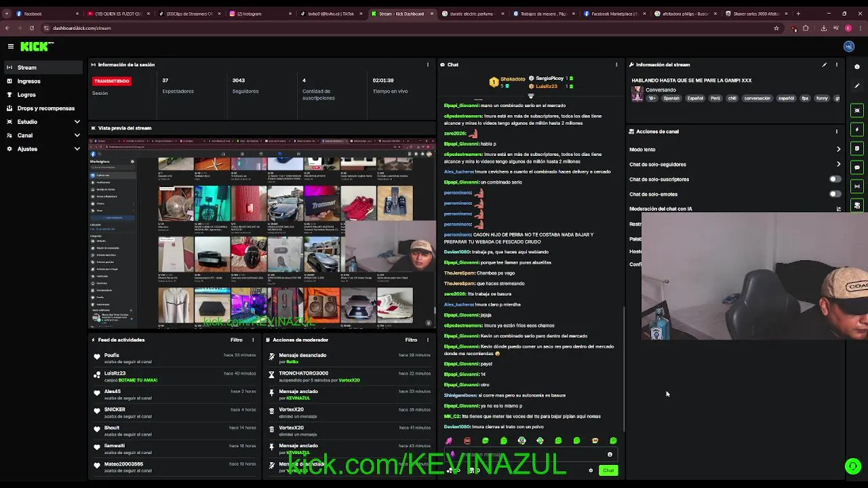Open three-dot menu of Acciones de canal

pos(837,131)
